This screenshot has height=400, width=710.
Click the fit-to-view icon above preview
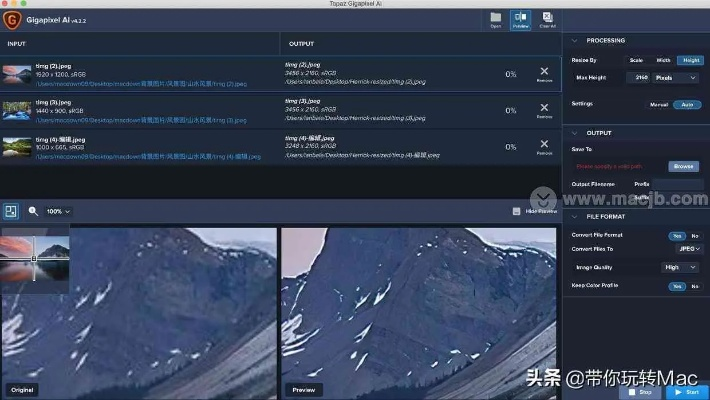click(x=11, y=211)
